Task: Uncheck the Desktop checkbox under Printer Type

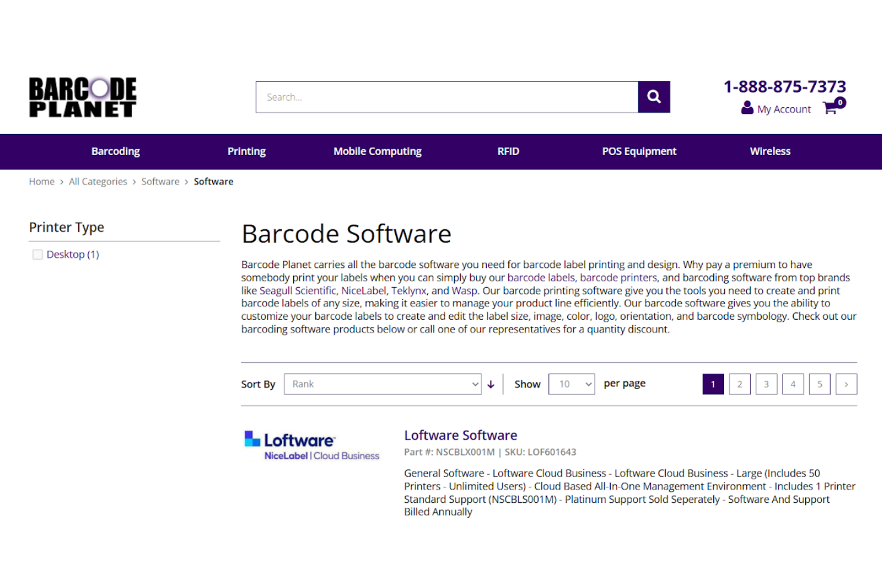Action: [x=38, y=254]
